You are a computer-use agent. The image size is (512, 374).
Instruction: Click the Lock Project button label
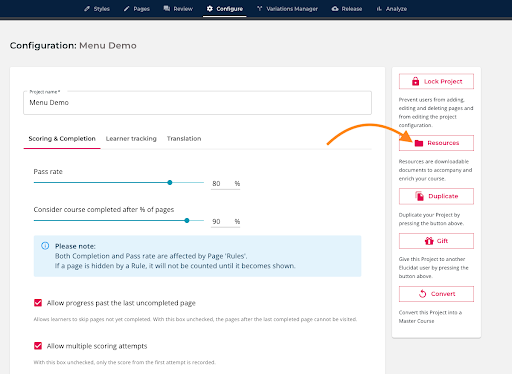(443, 81)
